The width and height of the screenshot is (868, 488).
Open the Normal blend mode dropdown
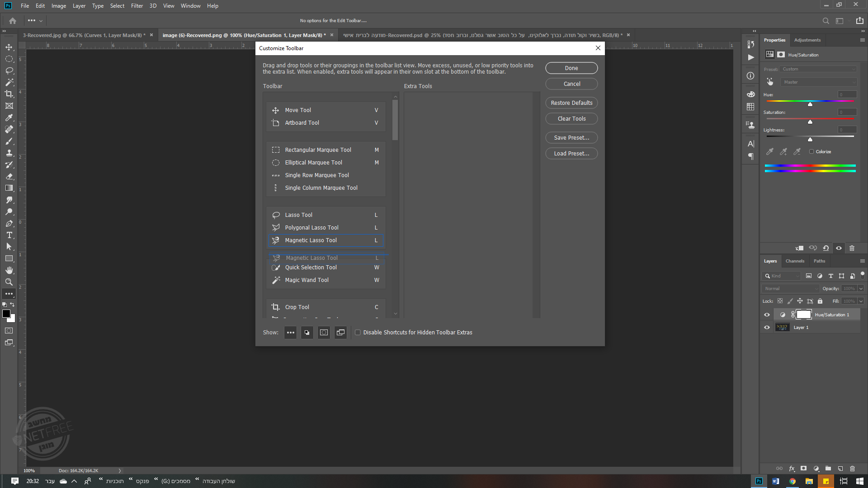(x=790, y=288)
